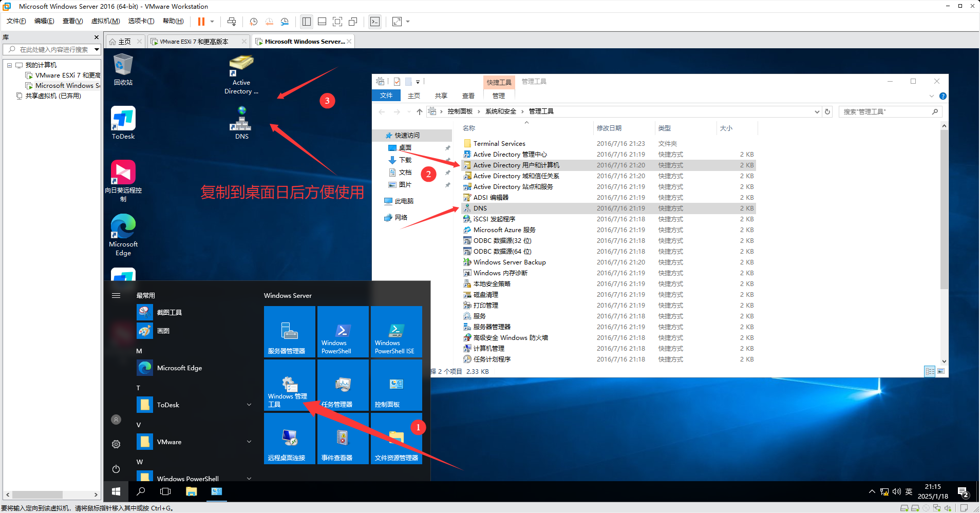Screen dimensions: 980x513
Task: Open the Server Manager tile in Start menu
Action: point(289,332)
